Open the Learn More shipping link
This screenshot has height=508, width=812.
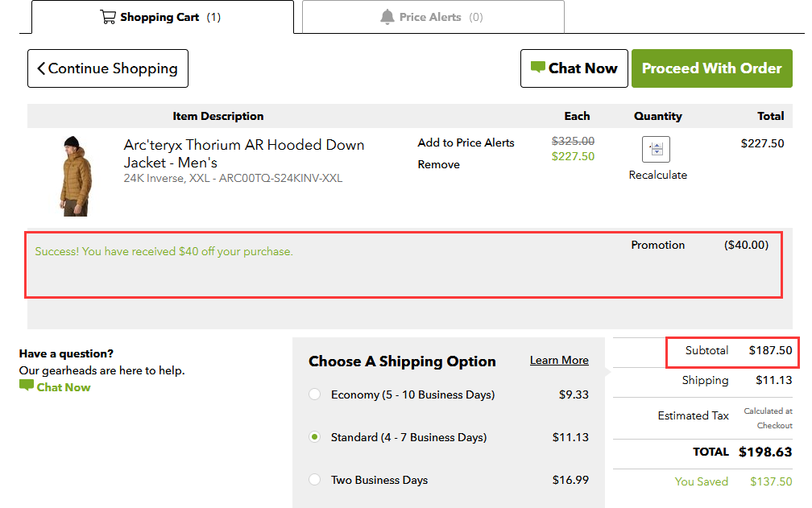click(558, 360)
